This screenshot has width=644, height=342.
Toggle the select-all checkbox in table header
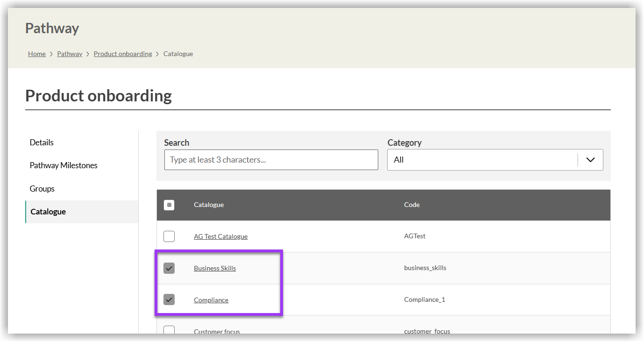pyautogui.click(x=169, y=205)
